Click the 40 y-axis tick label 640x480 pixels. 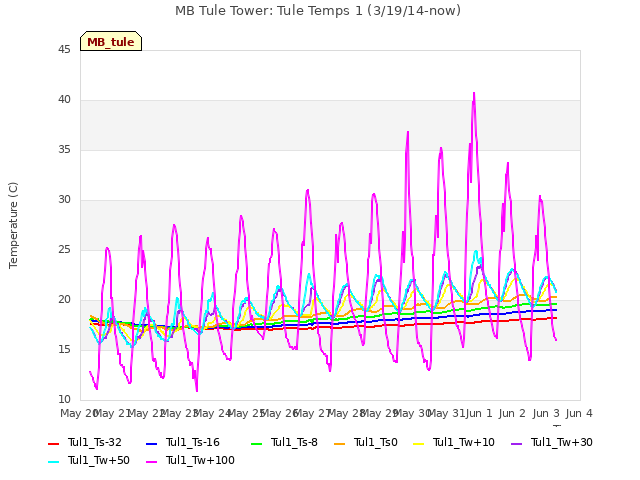tap(64, 100)
